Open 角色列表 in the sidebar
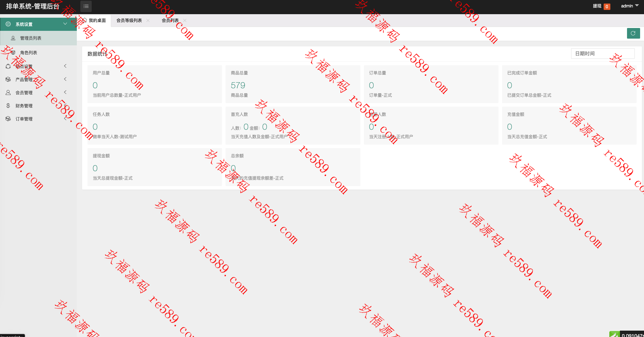644x337 pixels. (x=38, y=52)
